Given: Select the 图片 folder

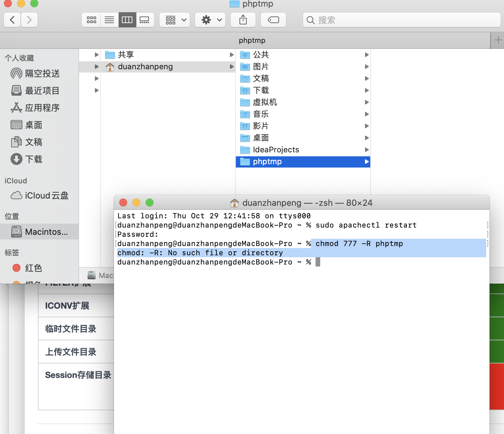Looking at the screenshot, I should [x=303, y=67].
